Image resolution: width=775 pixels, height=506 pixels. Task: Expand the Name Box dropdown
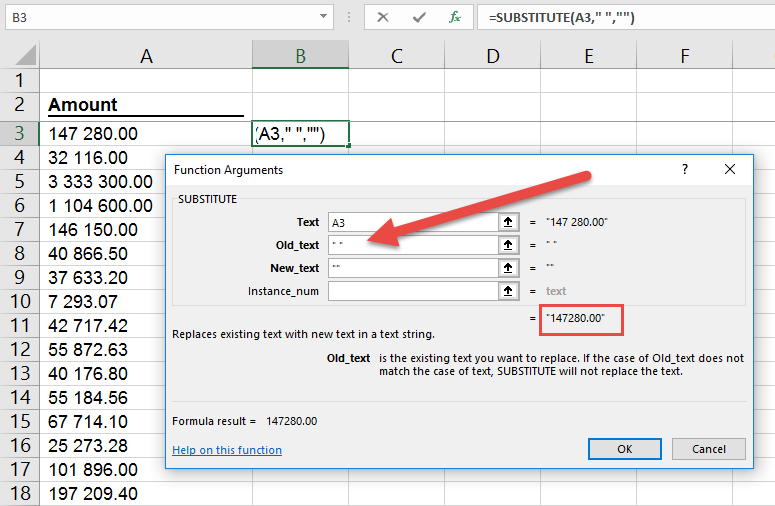(x=323, y=17)
